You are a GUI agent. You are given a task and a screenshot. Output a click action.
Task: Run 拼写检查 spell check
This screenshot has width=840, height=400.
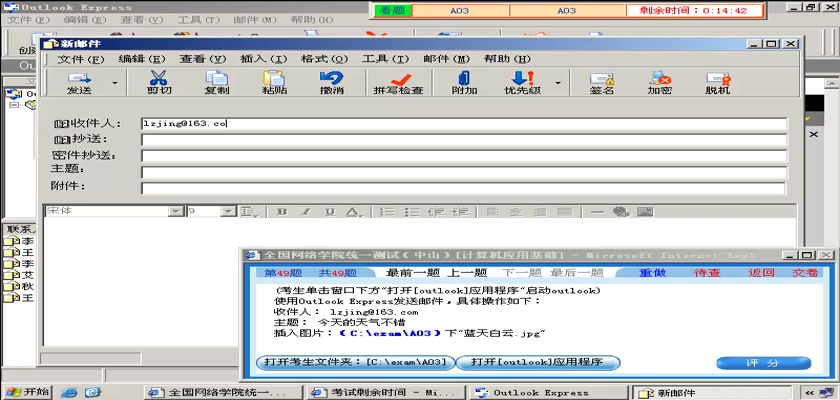coord(399,83)
